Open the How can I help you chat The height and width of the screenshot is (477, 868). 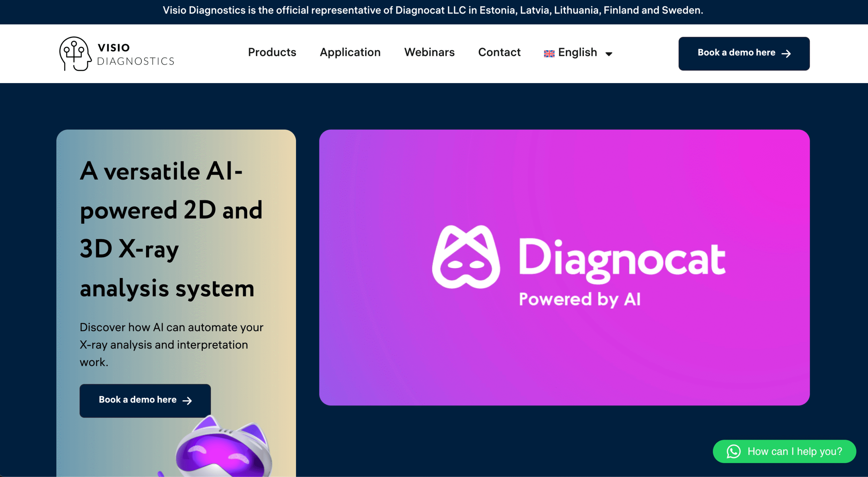click(784, 451)
